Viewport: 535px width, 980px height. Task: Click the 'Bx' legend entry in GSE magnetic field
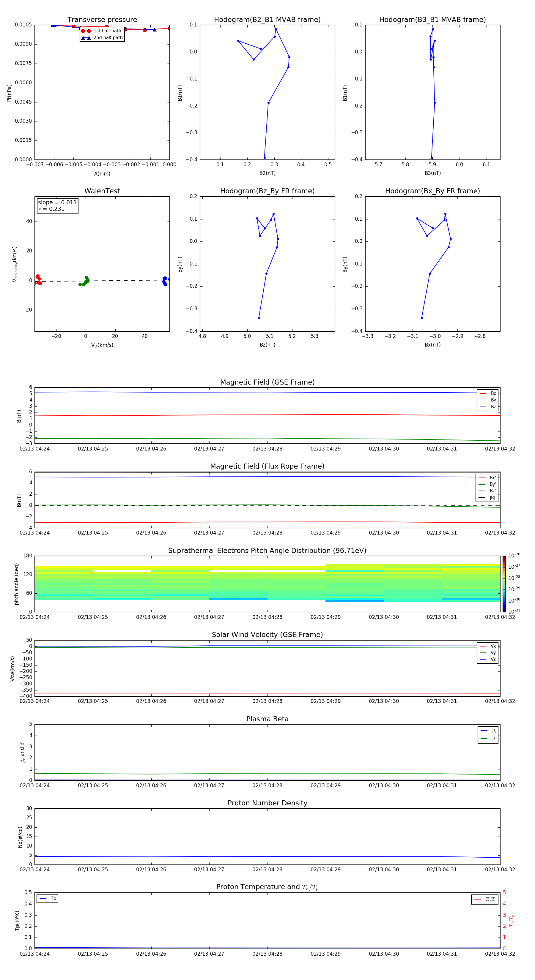[488, 393]
